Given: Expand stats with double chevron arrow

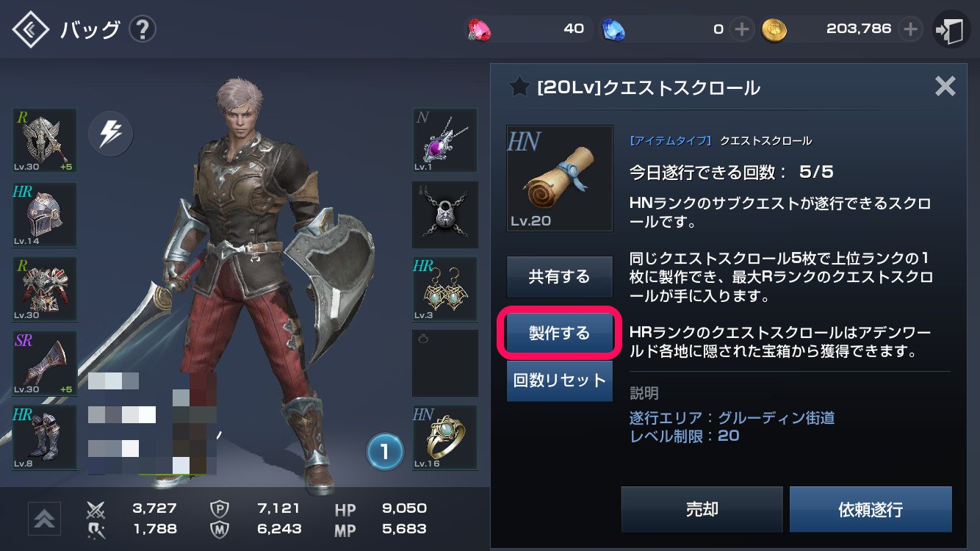Looking at the screenshot, I should pos(44,519).
